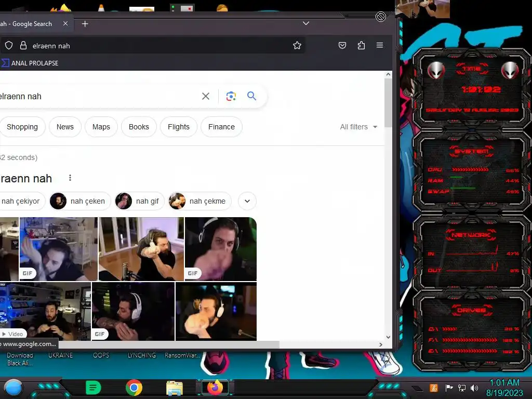Viewport: 532px width, 399px height.
Task: Open the green notes app in the taskbar
Action: [94, 388]
